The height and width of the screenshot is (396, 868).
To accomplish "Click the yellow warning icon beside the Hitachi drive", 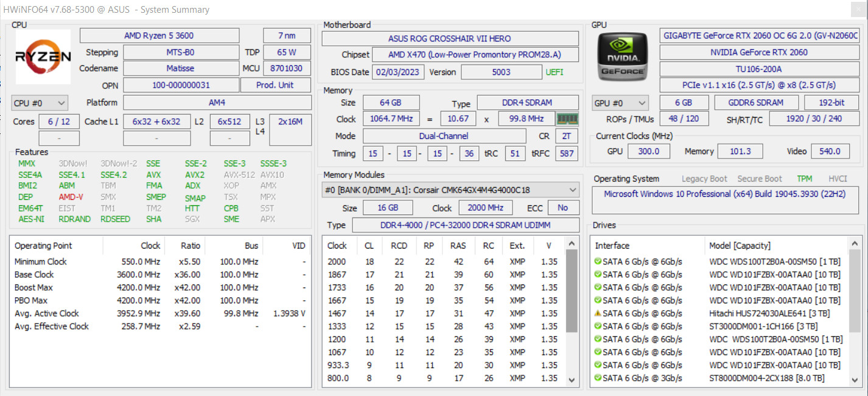I will [598, 313].
